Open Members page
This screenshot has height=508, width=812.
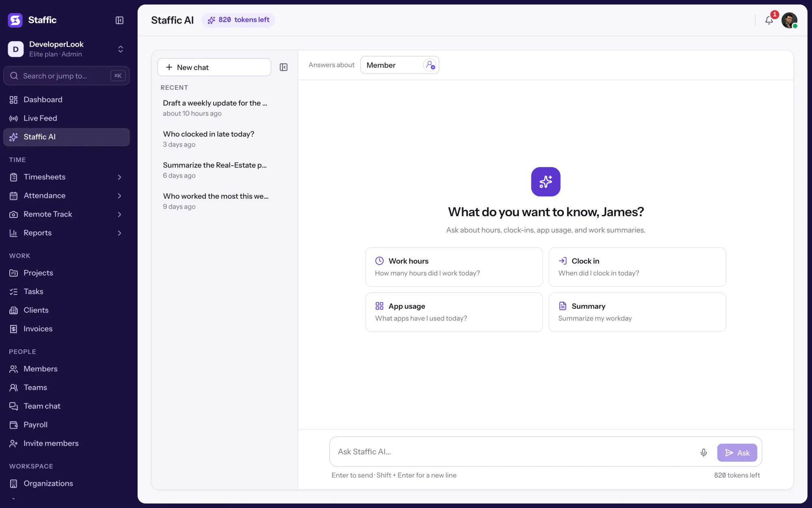click(x=66, y=369)
